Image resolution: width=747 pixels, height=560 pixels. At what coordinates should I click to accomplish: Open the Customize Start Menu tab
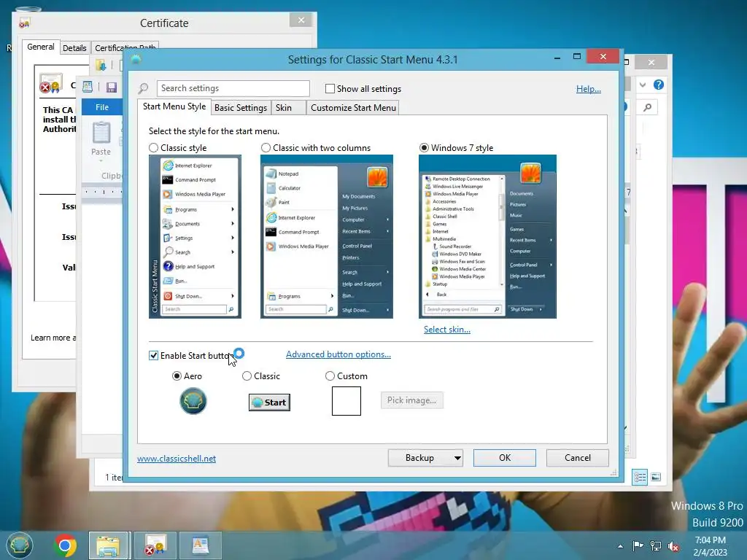[x=353, y=108]
